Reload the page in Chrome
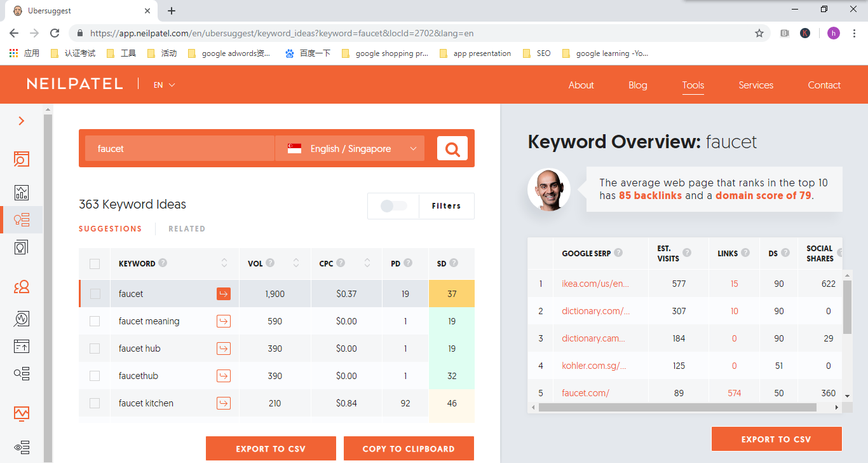The width and height of the screenshot is (868, 463). (55, 33)
